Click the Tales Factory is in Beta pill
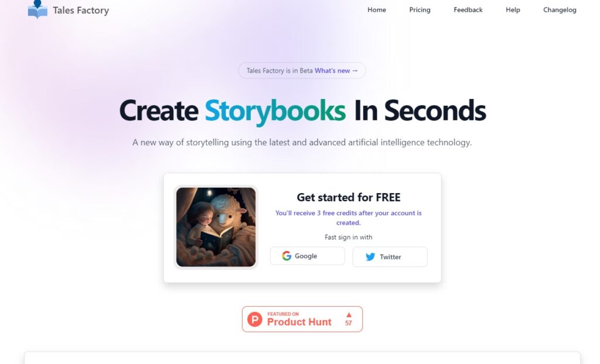Image resolution: width=600 pixels, height=364 pixels. pyautogui.click(x=302, y=71)
